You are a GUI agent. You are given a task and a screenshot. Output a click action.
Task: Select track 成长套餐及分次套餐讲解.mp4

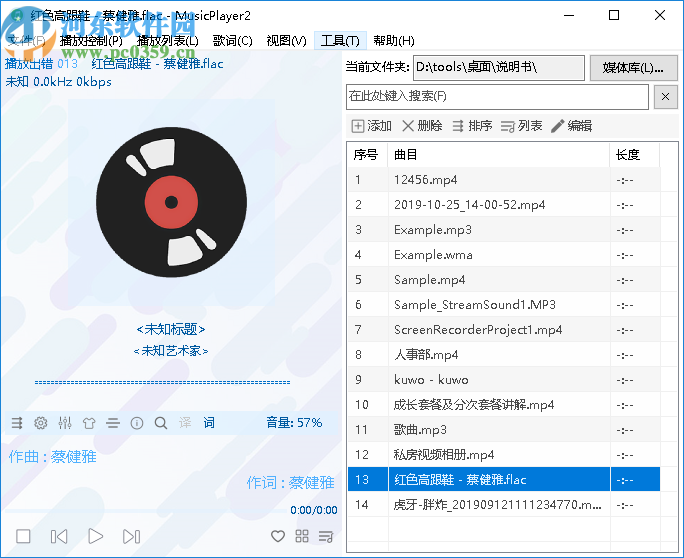(504, 405)
